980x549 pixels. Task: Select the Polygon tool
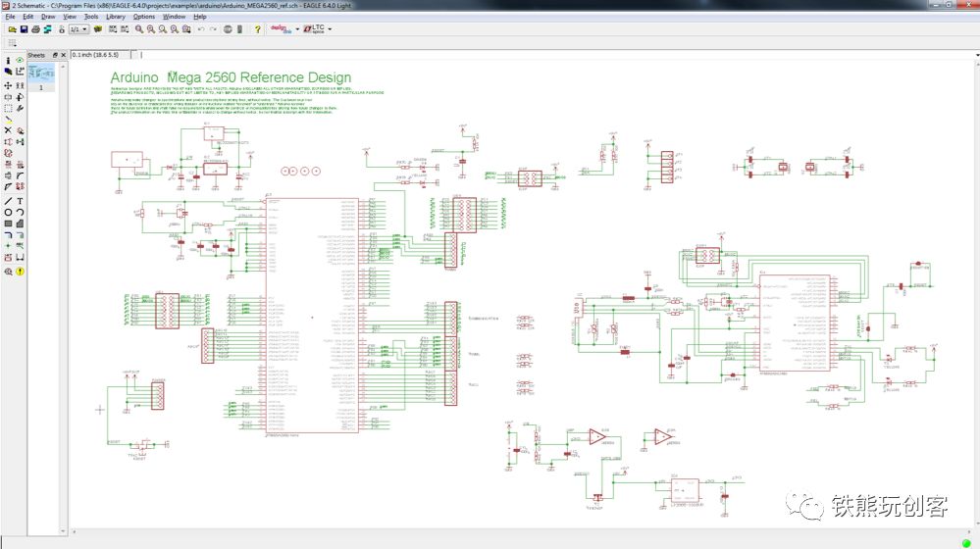[20, 223]
